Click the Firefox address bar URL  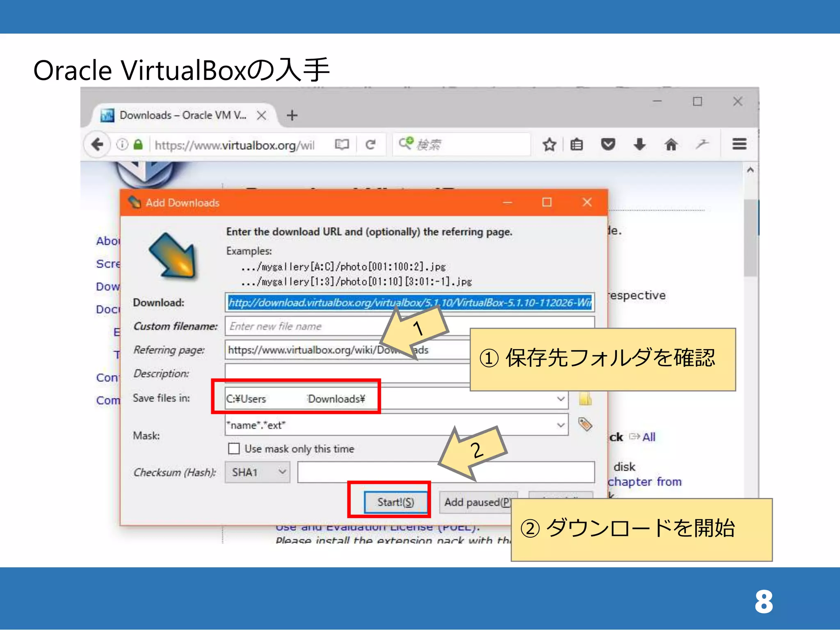coord(235,145)
